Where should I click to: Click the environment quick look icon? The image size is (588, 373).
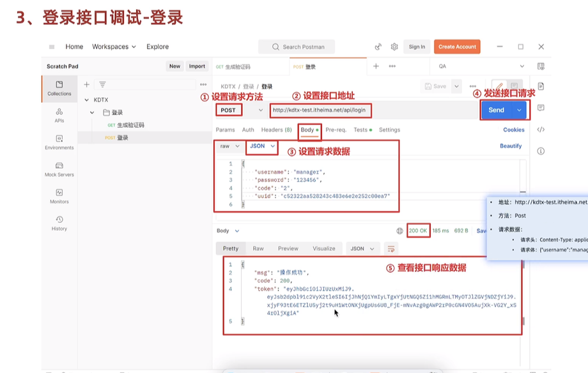541,66
